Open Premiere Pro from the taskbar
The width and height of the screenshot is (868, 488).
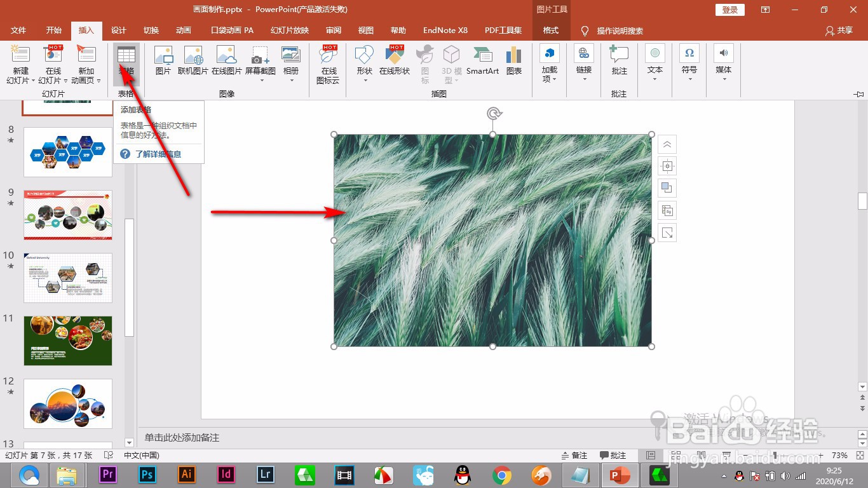(x=108, y=475)
